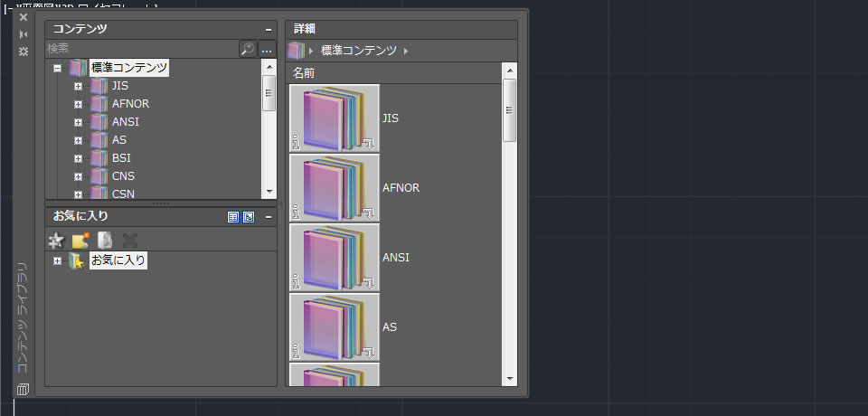Screen dimensions: 868x416
Task: Expand the AFNOR tree node
Action: pyautogui.click(x=78, y=104)
